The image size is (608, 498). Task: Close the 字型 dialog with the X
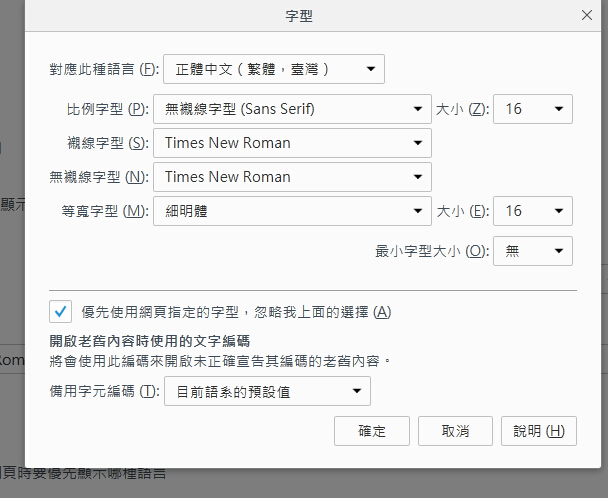coord(587,15)
